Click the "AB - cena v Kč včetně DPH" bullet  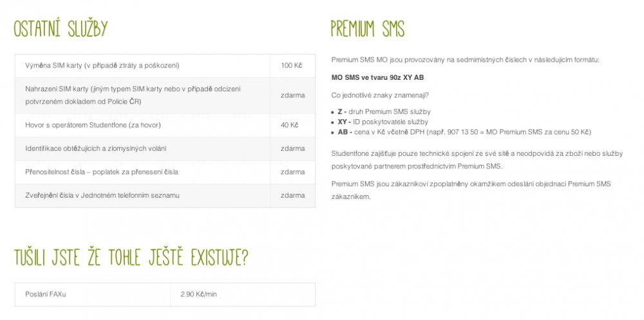[464, 132]
